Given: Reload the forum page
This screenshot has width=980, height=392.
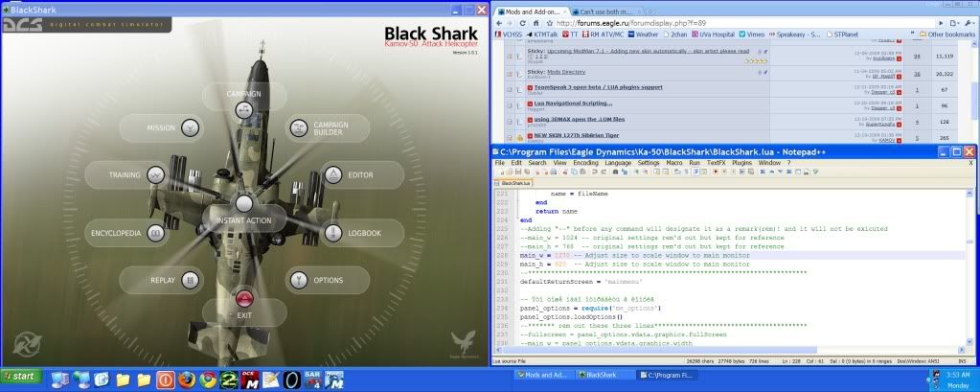Looking at the screenshot, I should [522, 23].
